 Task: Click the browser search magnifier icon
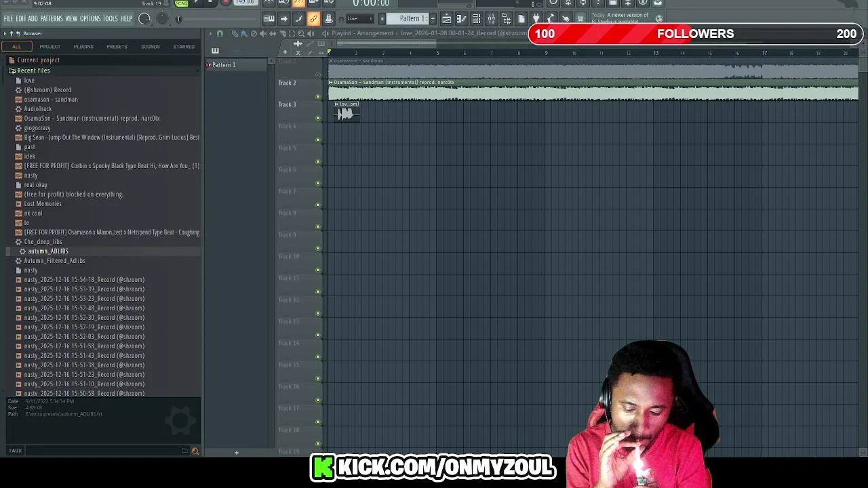195,451
